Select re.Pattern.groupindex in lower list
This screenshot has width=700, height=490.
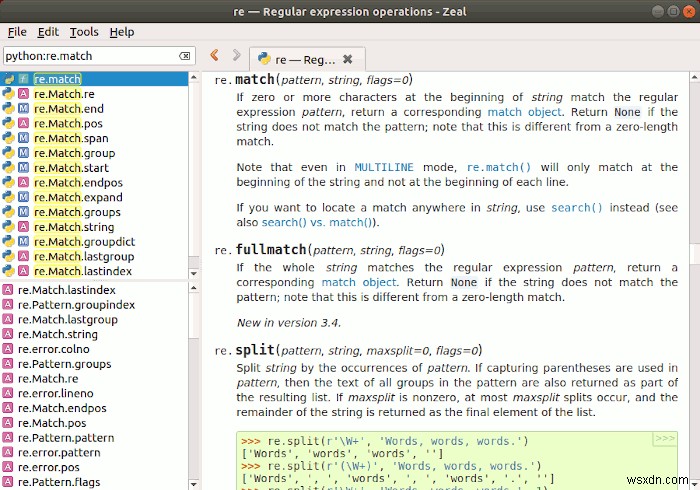pos(76,304)
